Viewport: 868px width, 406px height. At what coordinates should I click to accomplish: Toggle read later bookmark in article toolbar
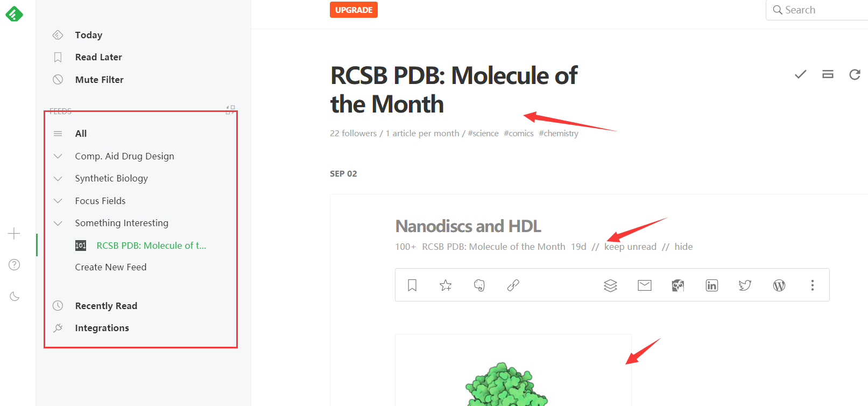pos(412,285)
